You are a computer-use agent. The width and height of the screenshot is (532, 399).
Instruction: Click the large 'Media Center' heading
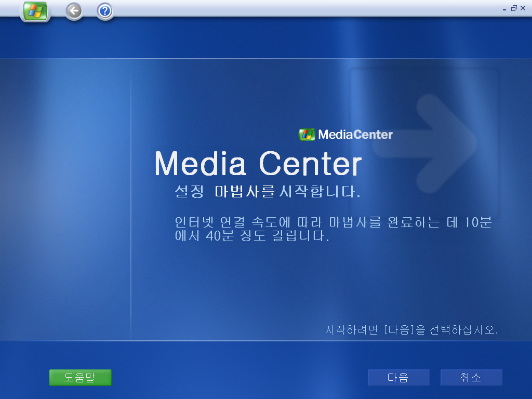pyautogui.click(x=258, y=164)
